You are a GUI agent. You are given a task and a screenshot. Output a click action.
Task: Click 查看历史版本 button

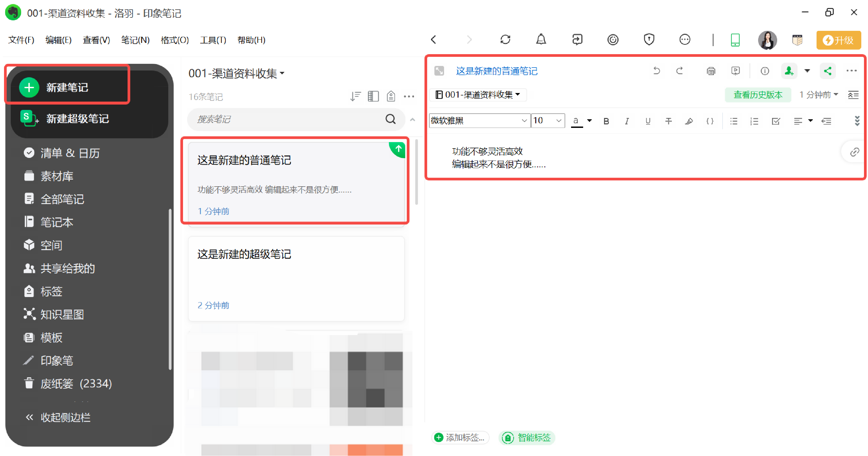point(758,95)
